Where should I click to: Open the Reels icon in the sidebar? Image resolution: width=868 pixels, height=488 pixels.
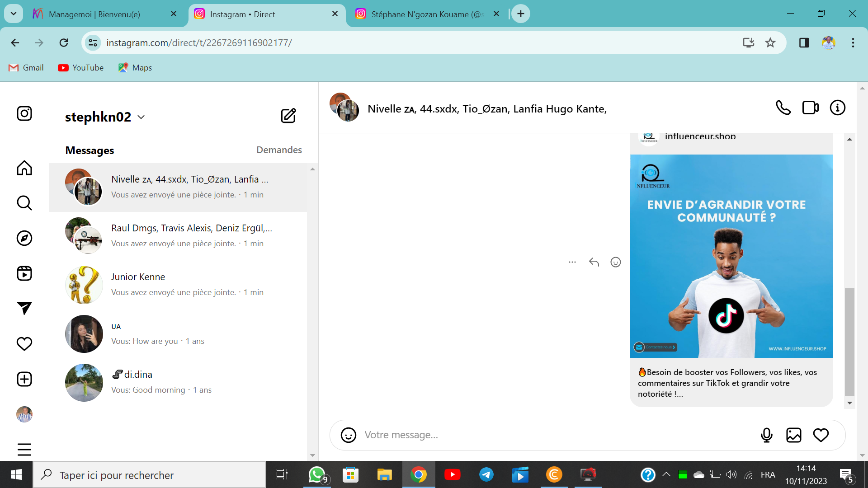(24, 273)
